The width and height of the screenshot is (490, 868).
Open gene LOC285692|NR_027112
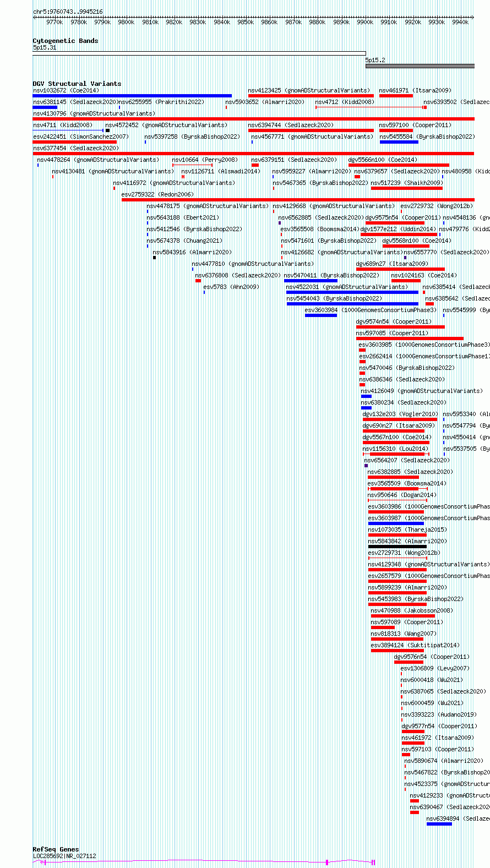64,856
